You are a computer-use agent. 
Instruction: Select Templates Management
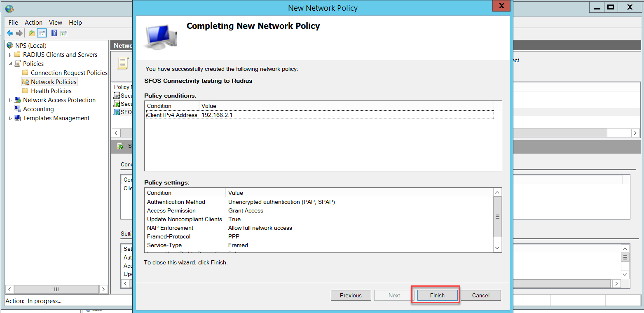pyautogui.click(x=56, y=118)
